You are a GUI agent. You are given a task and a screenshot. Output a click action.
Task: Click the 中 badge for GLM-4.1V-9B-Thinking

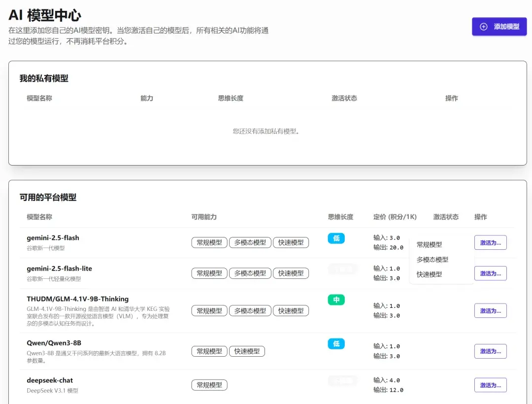pyautogui.click(x=336, y=300)
